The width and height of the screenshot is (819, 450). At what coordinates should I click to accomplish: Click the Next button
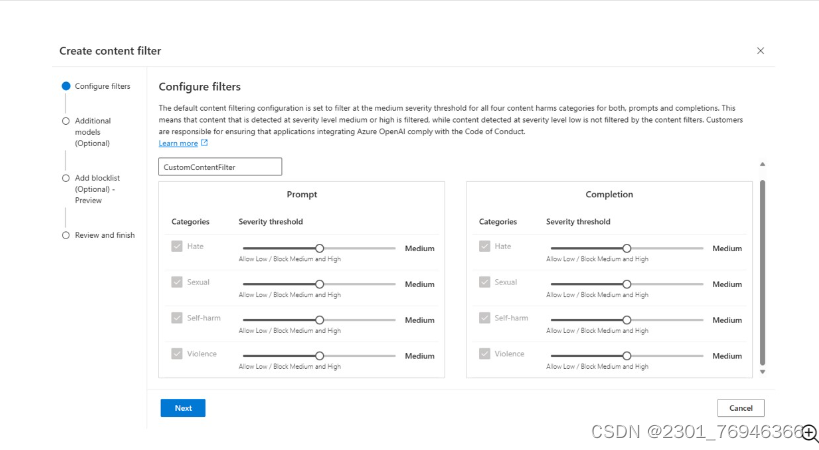click(x=183, y=408)
